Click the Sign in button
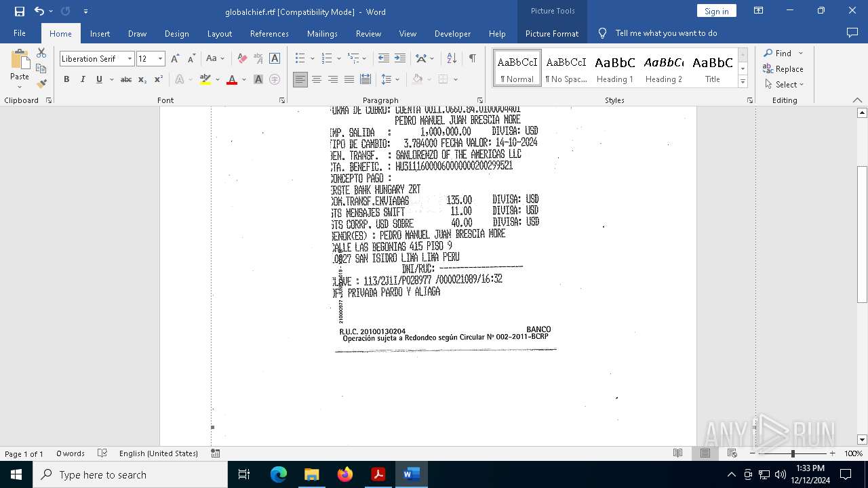The width and height of the screenshot is (868, 488). click(x=716, y=11)
